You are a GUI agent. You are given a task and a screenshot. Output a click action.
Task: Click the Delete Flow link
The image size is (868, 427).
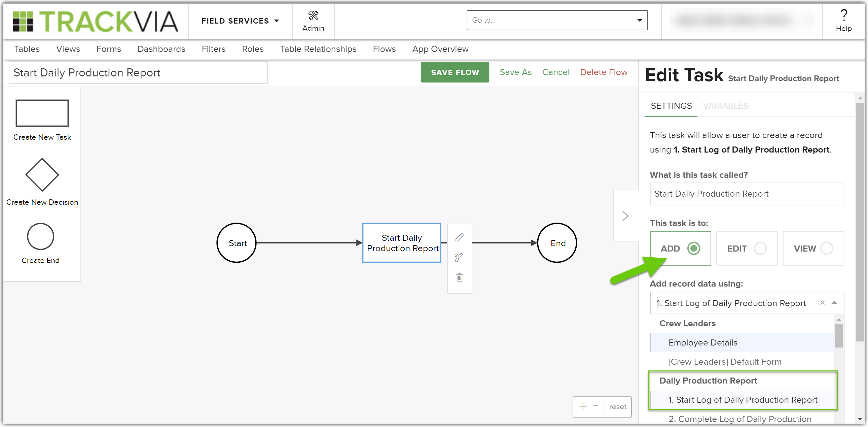[604, 72]
